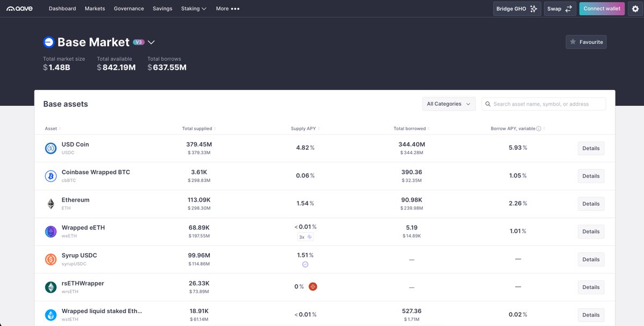Sort by Asset column header
Viewport: 644px width, 326px height.
52,129
